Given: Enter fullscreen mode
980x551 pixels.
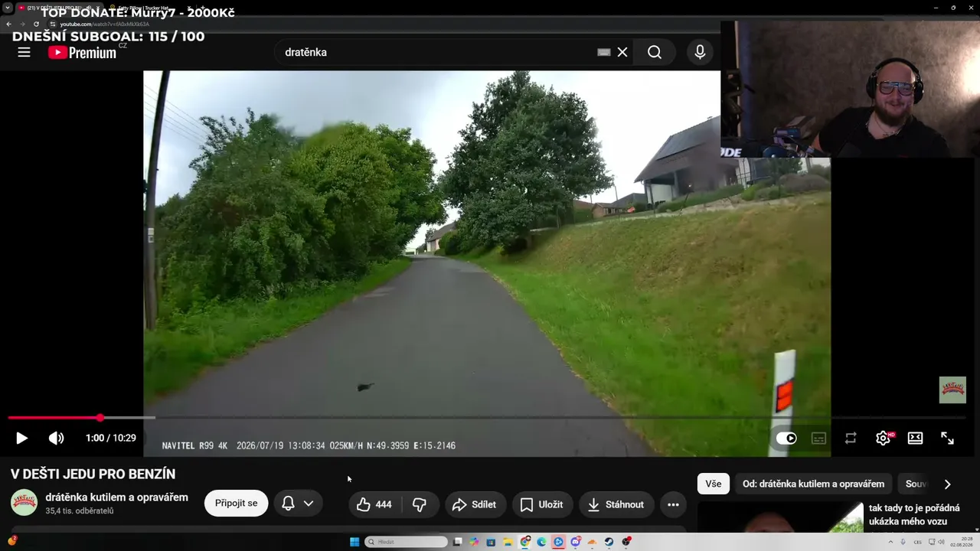Looking at the screenshot, I should pyautogui.click(x=947, y=438).
